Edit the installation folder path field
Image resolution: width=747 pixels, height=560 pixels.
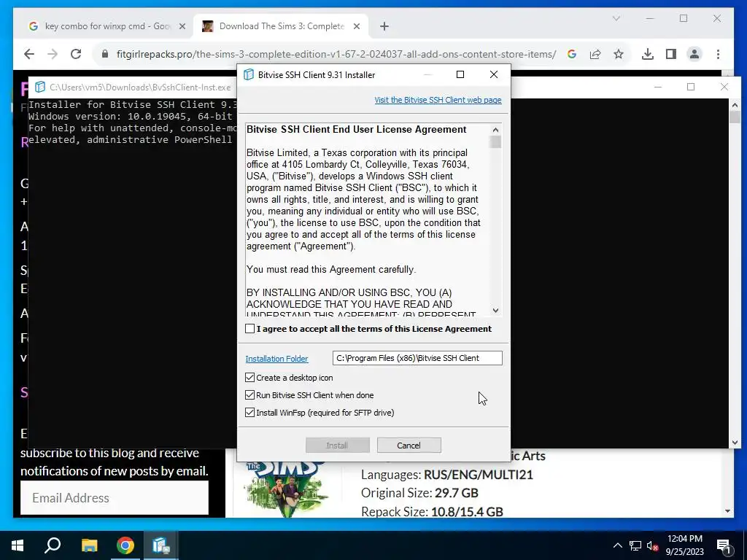[x=417, y=358]
